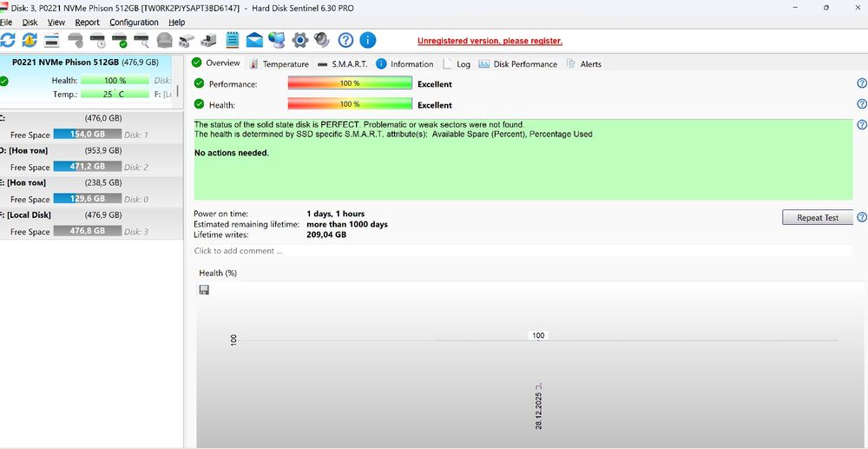Click the disk with green checkmark icon
This screenshot has height=449, width=868.
tap(120, 40)
